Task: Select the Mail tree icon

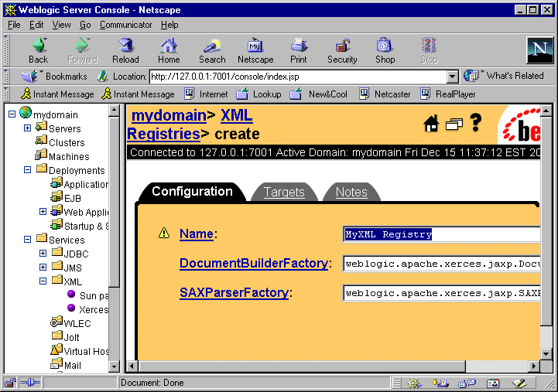Action: coord(56,363)
